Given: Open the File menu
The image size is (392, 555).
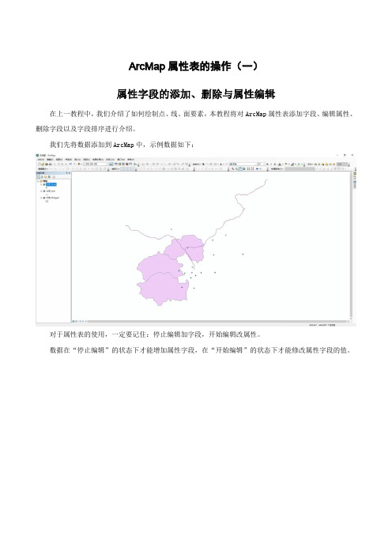Looking at the screenshot, I should (41, 160).
